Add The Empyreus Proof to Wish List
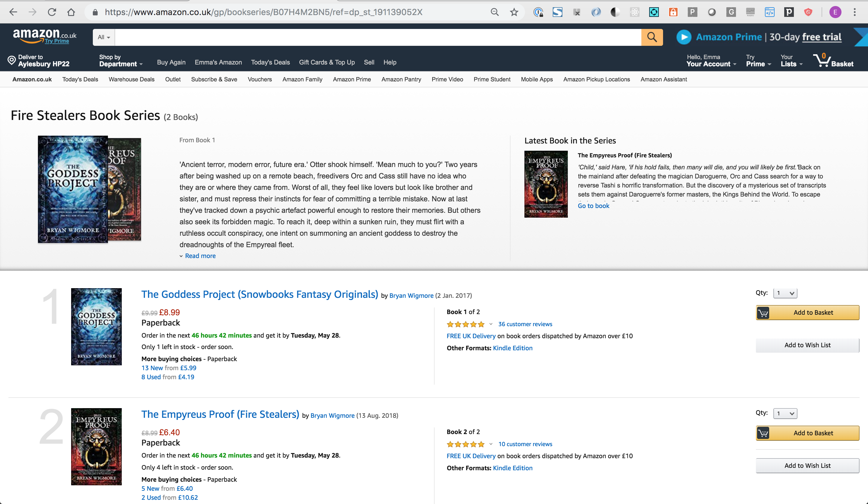The width and height of the screenshot is (868, 504). coord(807,466)
